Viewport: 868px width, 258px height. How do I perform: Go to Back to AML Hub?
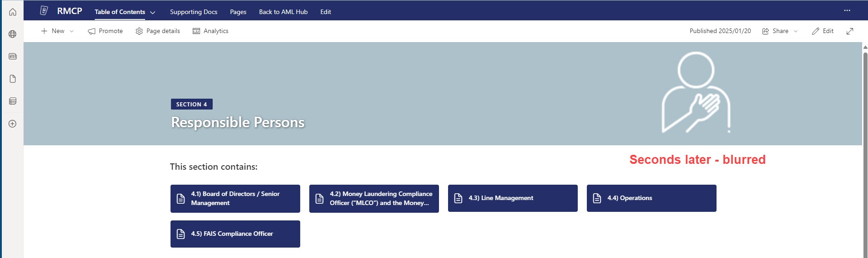283,12
